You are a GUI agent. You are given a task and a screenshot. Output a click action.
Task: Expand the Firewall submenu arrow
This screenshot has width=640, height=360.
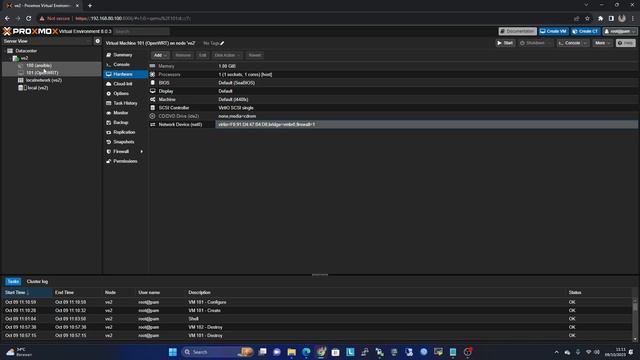142,151
